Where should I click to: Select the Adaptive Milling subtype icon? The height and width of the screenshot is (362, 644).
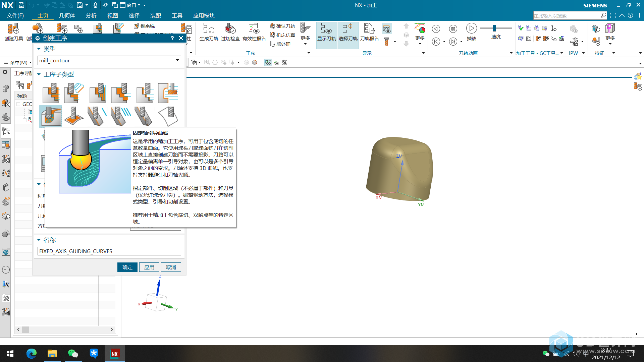coord(74,93)
